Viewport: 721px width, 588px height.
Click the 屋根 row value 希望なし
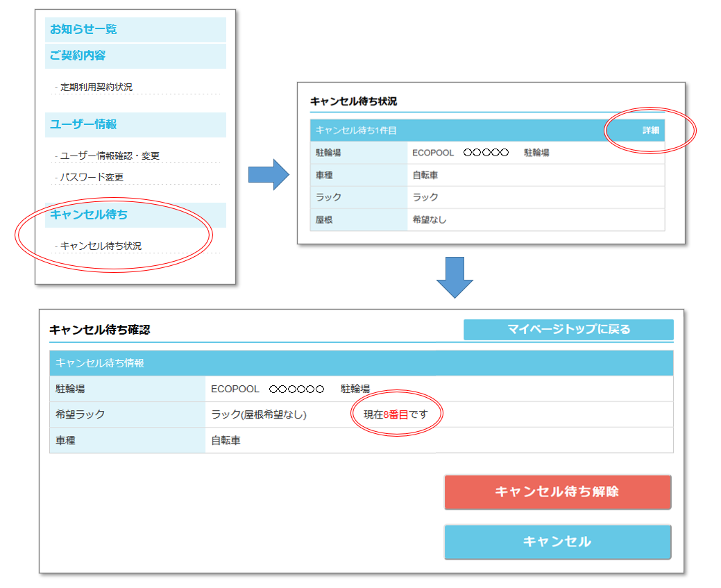point(430,219)
